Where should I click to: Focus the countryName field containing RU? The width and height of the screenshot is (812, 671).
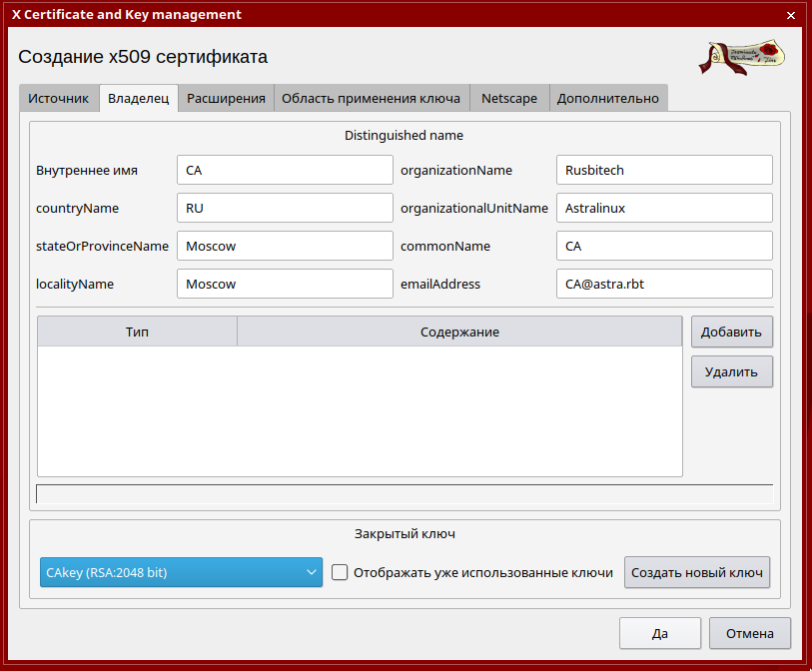pyautogui.click(x=285, y=208)
